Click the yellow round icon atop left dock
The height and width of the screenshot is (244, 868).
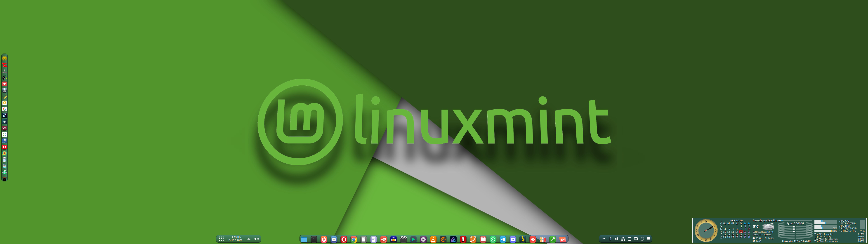4,58
